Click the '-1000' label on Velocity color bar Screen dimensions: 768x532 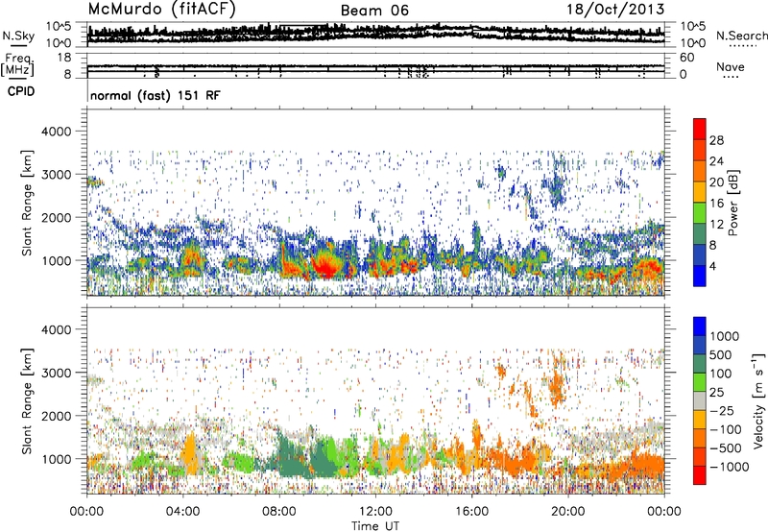pyautogui.click(x=730, y=467)
